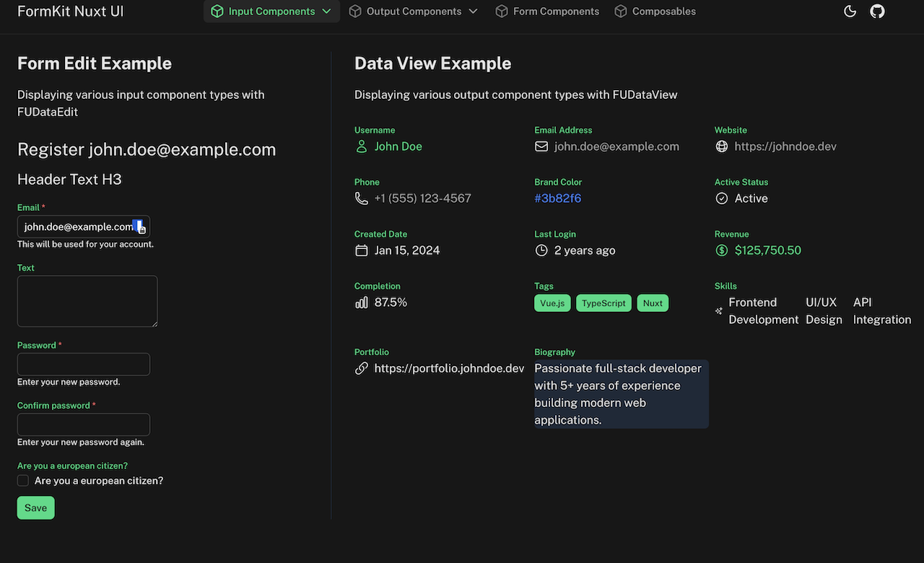
Task: Open the Form Components menu item
Action: click(547, 12)
